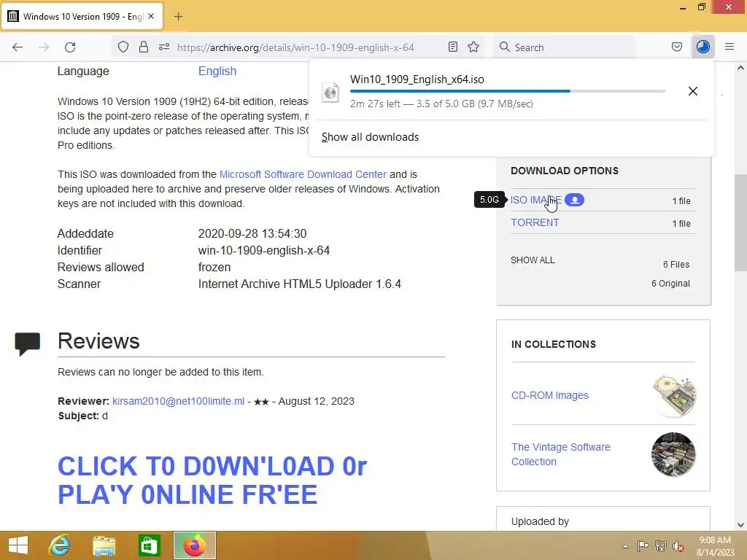Click the ISO IMAGE download arrow badge
The height and width of the screenshot is (560, 747).
pos(575,200)
